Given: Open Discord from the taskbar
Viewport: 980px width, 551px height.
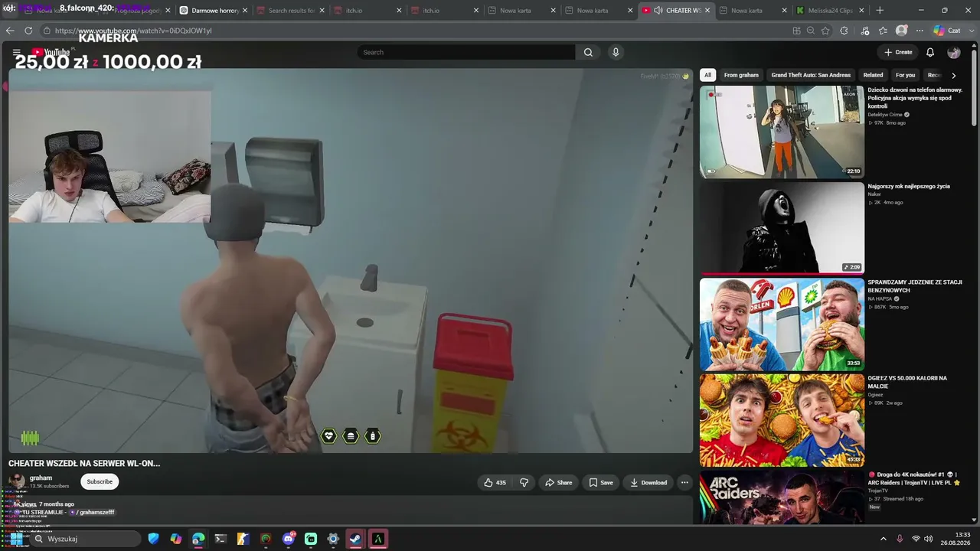Looking at the screenshot, I should tap(289, 539).
